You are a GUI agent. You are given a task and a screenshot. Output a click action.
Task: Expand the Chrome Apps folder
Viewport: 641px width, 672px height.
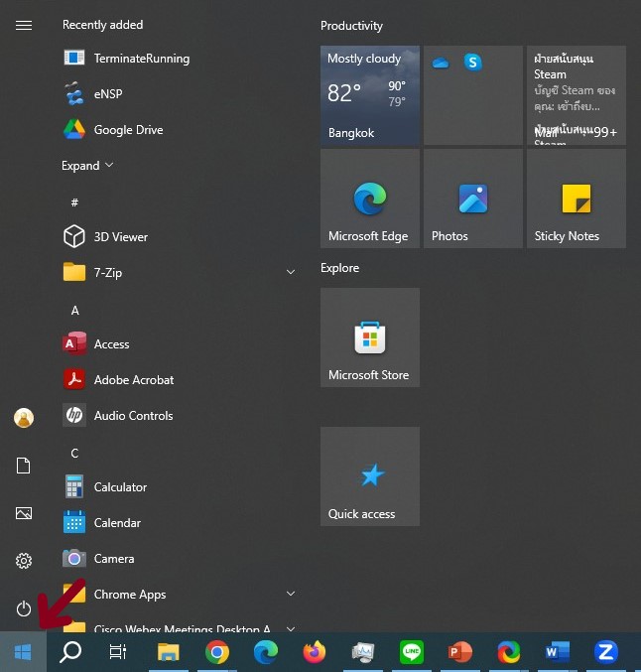[x=291, y=594]
